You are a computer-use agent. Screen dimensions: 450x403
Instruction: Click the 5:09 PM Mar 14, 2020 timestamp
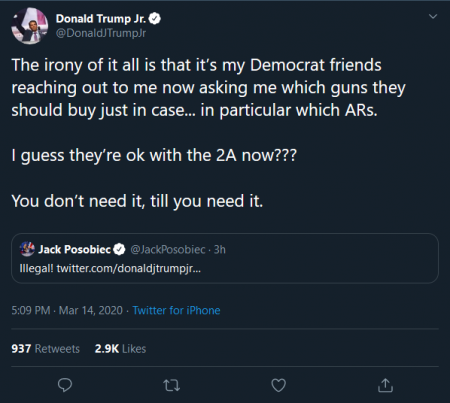pos(67,310)
